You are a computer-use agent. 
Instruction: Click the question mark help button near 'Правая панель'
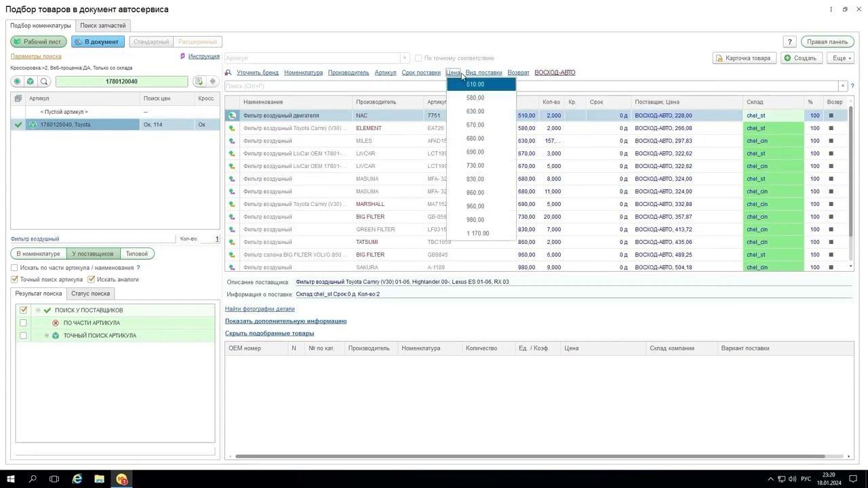(789, 42)
